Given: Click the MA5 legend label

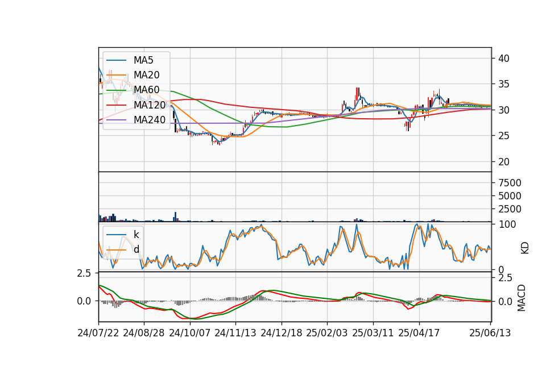Looking at the screenshot, I should 143,60.
